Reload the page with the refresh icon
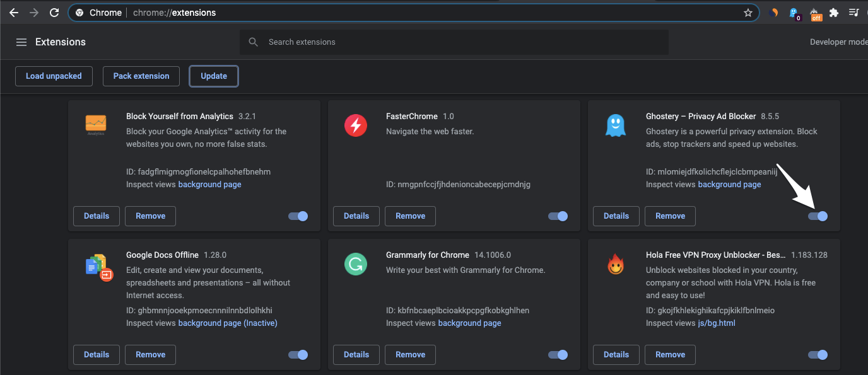Viewport: 868px width, 375px height. click(x=54, y=13)
